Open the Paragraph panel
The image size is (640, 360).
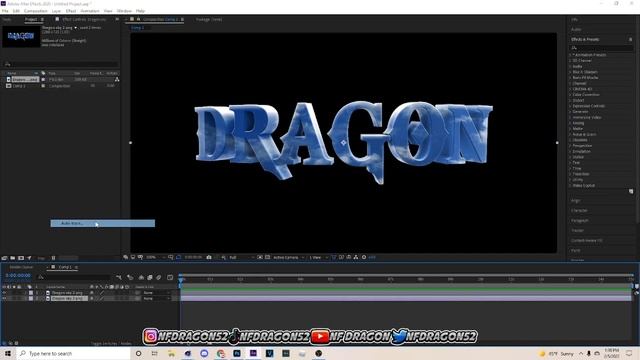pos(580,220)
